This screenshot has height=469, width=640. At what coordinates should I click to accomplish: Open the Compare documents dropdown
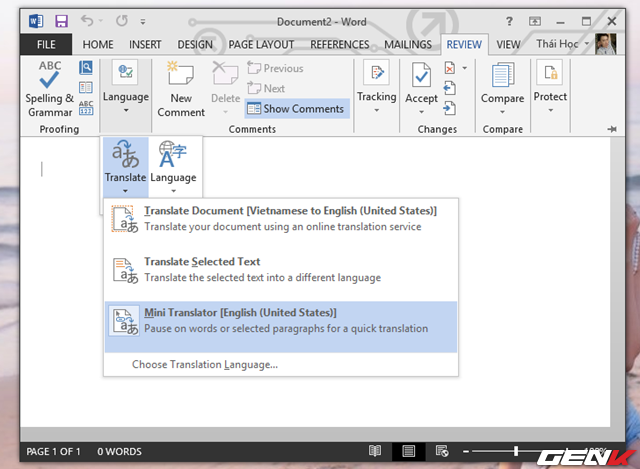(502, 89)
